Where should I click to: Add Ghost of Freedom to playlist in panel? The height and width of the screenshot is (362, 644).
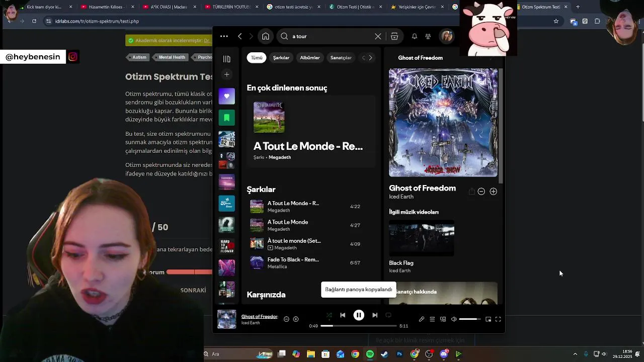493,192
